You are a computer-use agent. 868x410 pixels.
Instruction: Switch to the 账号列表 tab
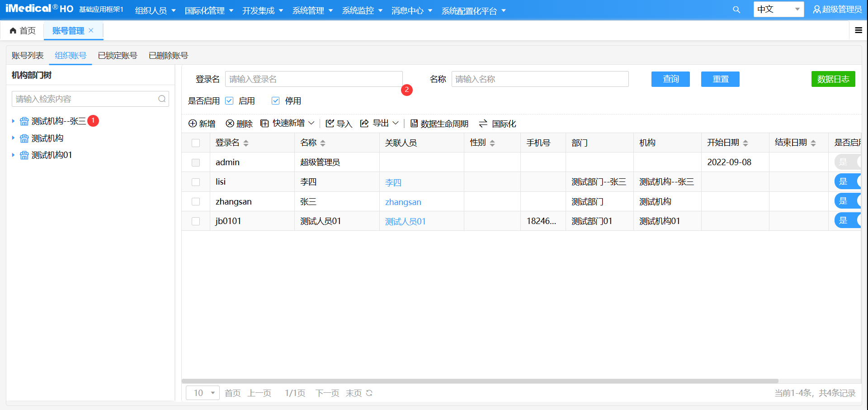28,55
